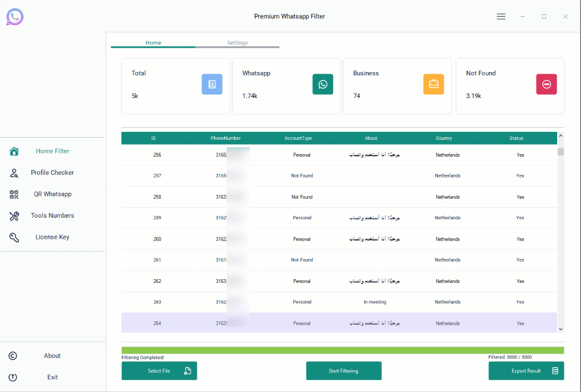Open the hamburger menu in title bar
581x392 pixels.
[501, 16]
